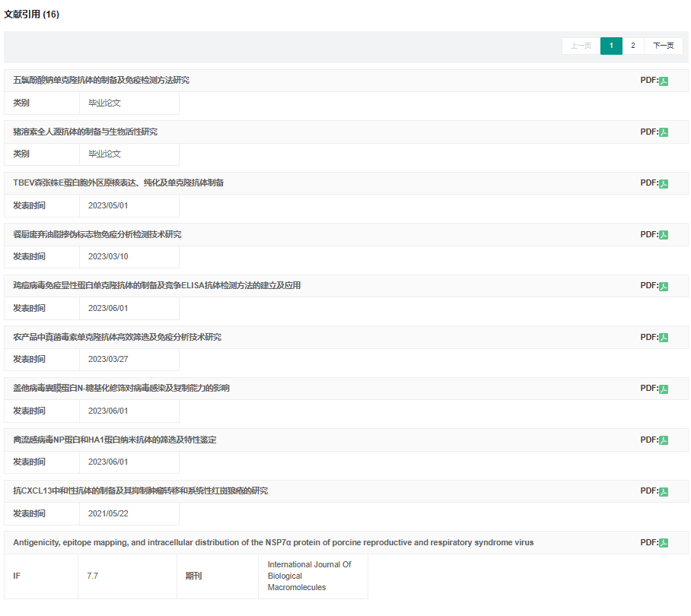
Task: Open PDF icon for 猪溶素全人源抗体 paper
Action: [x=664, y=132]
